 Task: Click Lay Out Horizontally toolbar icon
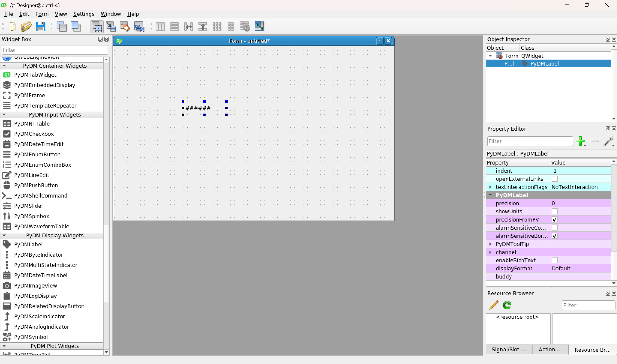tap(160, 27)
